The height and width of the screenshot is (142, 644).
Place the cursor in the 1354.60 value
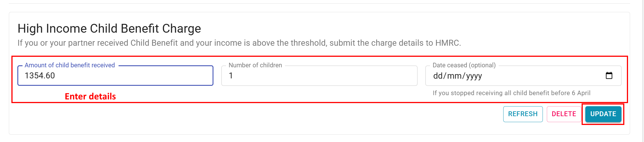coord(40,76)
